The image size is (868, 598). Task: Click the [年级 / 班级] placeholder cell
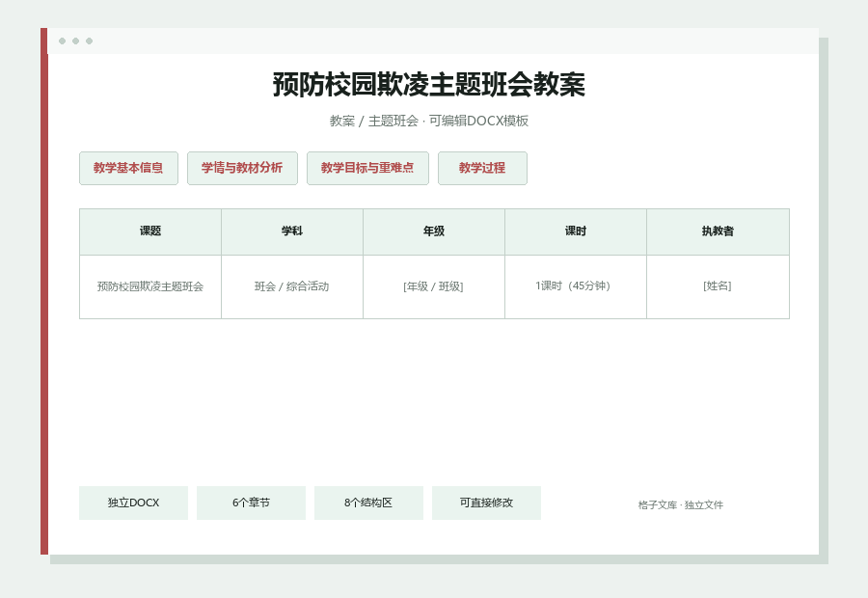(x=433, y=286)
